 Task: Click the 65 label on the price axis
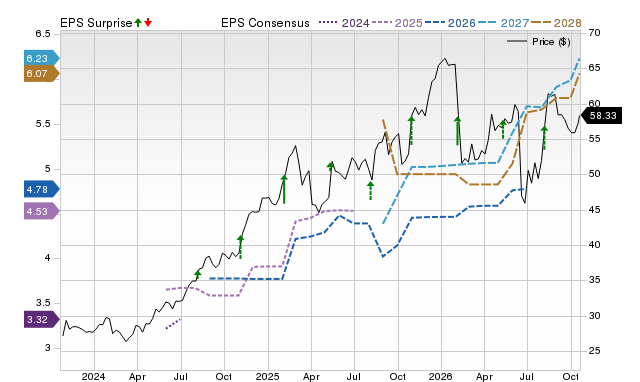(x=594, y=68)
